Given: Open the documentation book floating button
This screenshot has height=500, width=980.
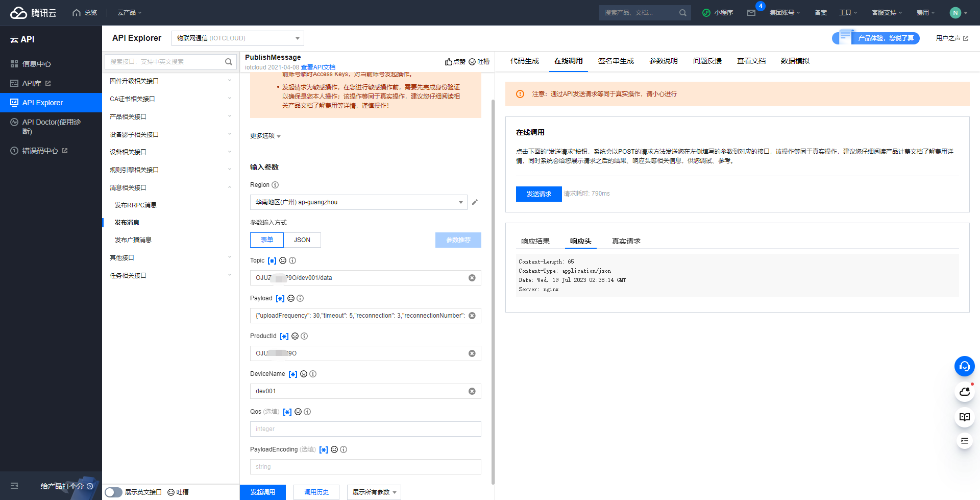Looking at the screenshot, I should coord(965,417).
